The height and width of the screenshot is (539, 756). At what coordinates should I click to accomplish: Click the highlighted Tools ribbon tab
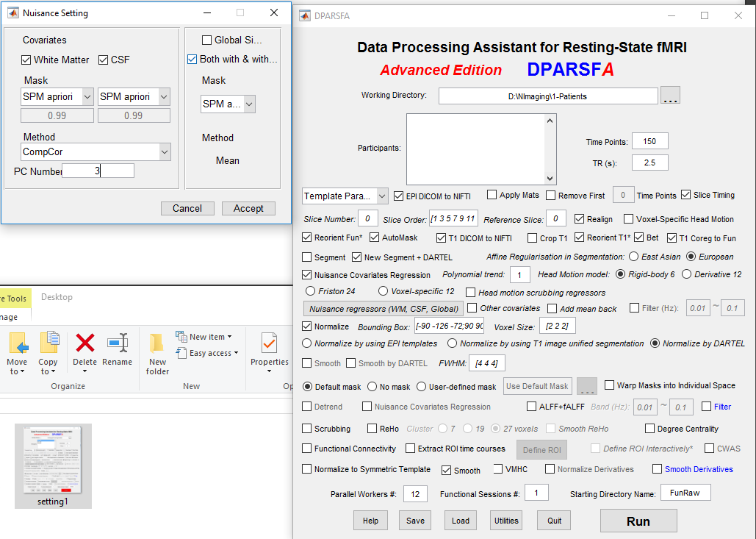coord(16,299)
